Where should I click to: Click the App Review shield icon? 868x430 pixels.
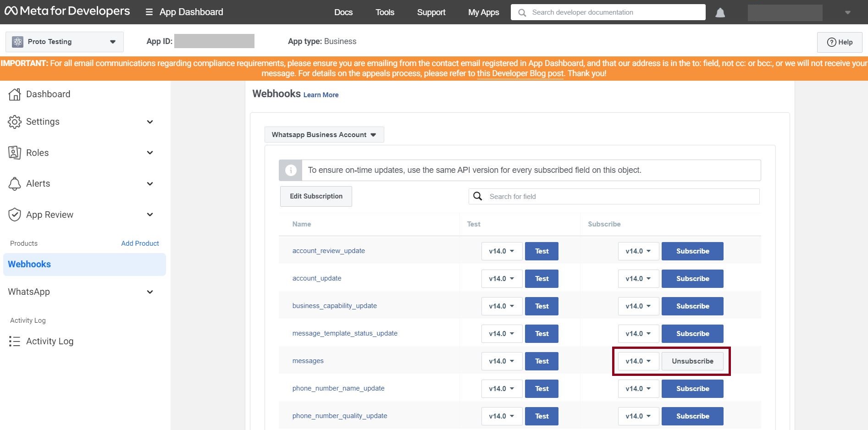(x=15, y=215)
